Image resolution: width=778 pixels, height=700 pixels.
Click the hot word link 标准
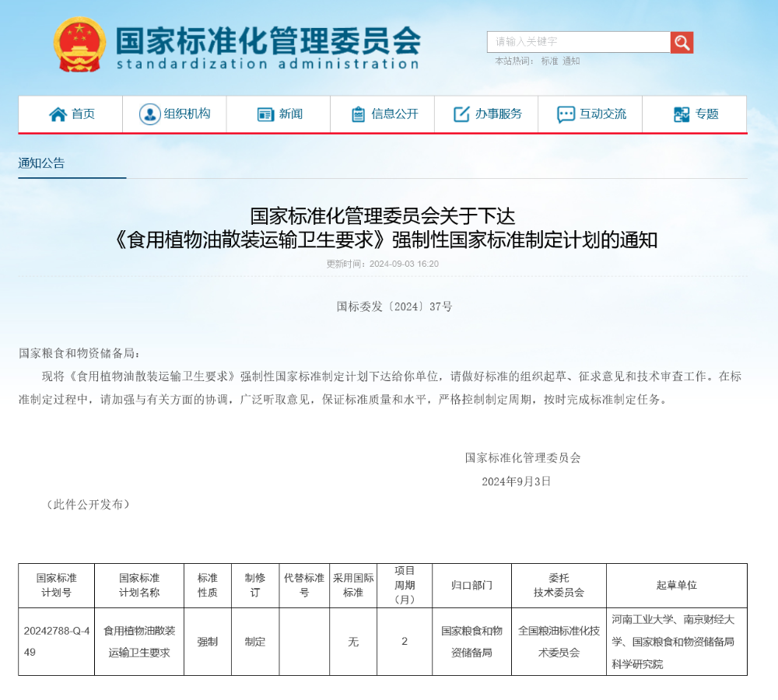[x=549, y=61]
